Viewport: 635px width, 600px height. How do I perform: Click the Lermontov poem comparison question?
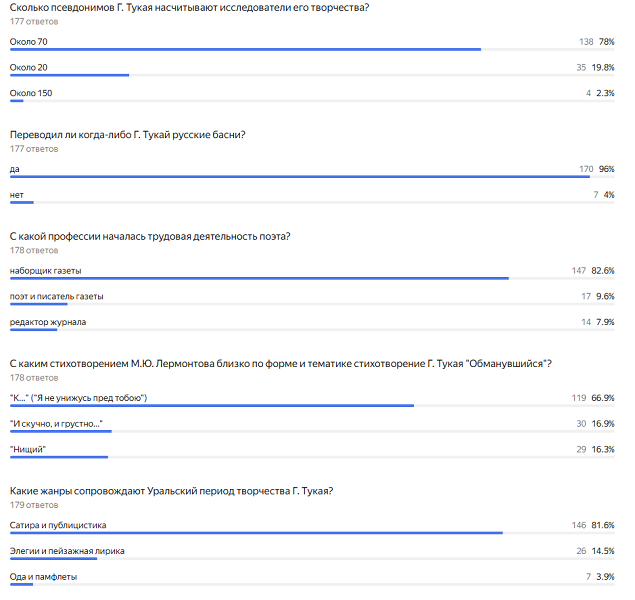(280, 364)
